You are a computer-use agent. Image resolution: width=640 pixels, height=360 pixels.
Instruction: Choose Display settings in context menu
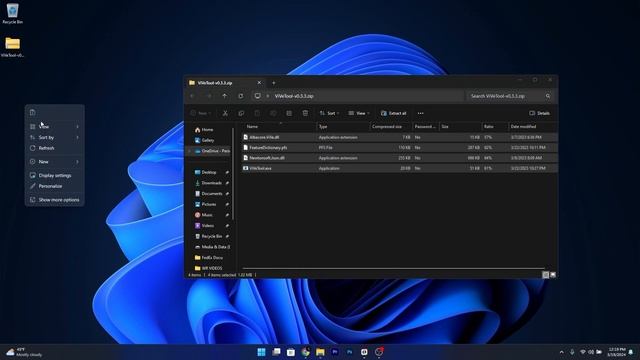54,176
